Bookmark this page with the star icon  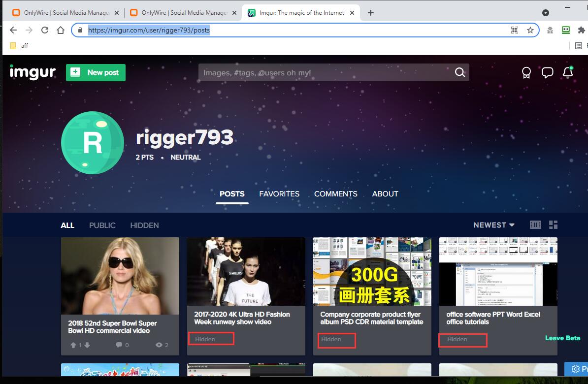coord(530,30)
